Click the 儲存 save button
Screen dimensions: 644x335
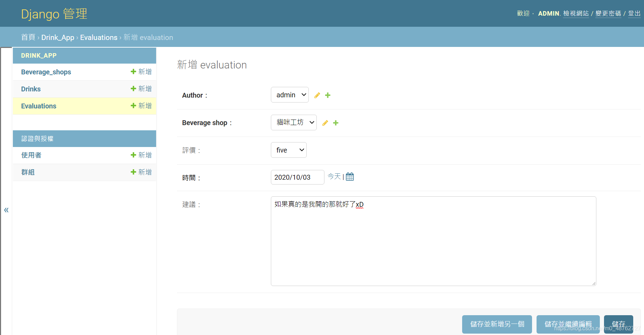619,324
